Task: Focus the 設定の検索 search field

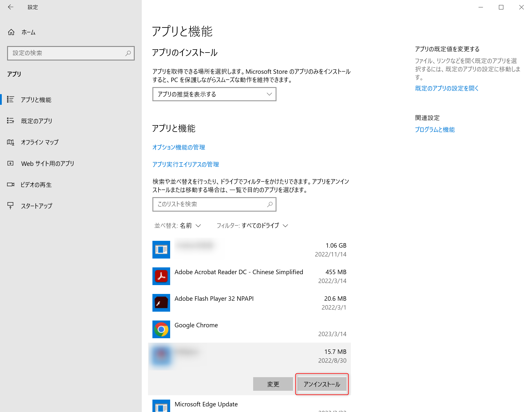Action: tap(71, 53)
